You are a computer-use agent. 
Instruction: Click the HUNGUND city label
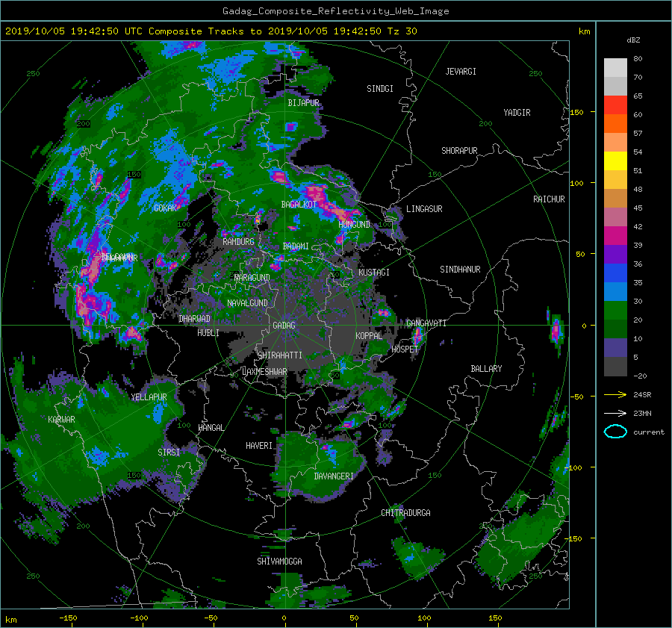(354, 225)
